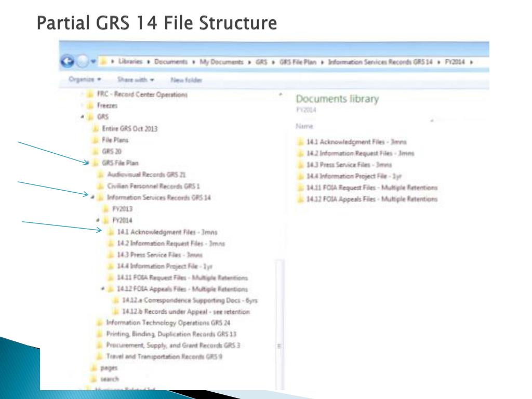This screenshot has height=399, width=532.
Task: Click tree folder icon for 14.3 Press Service Files
Action: pos(111,255)
